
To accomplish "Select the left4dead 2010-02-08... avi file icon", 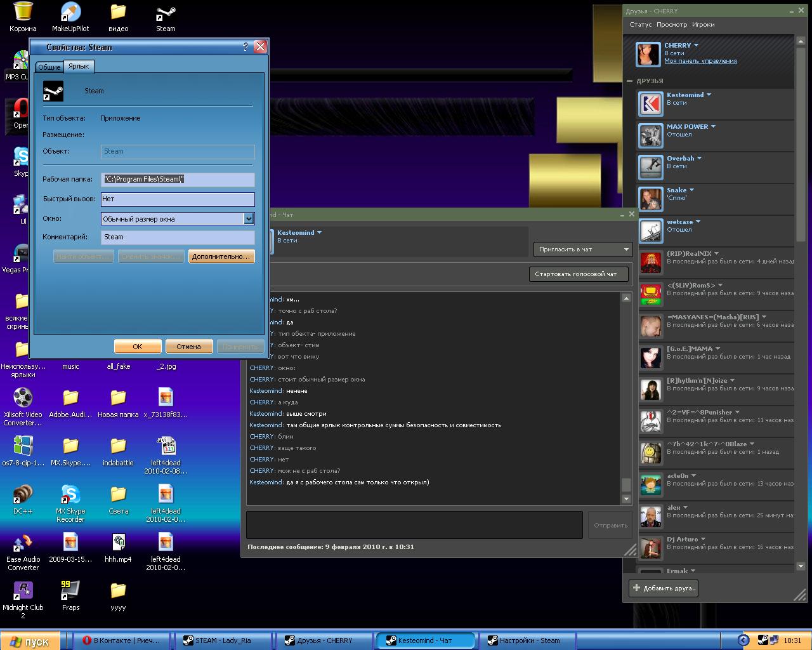I will point(166,455).
